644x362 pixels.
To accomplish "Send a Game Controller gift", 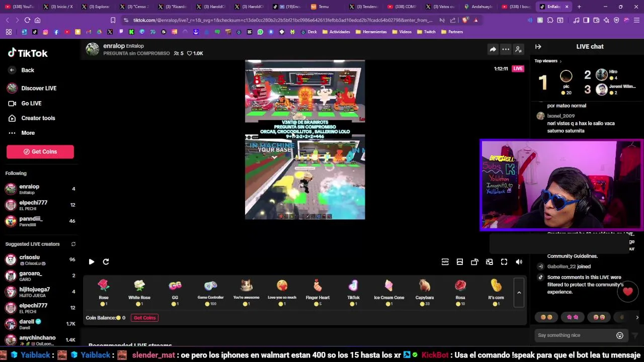I will [210, 293].
